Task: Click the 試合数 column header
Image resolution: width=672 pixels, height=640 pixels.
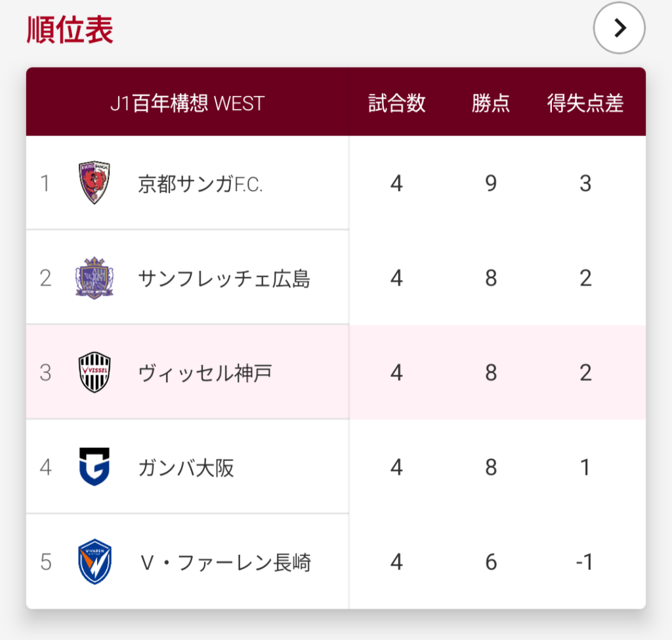Action: 396,103
